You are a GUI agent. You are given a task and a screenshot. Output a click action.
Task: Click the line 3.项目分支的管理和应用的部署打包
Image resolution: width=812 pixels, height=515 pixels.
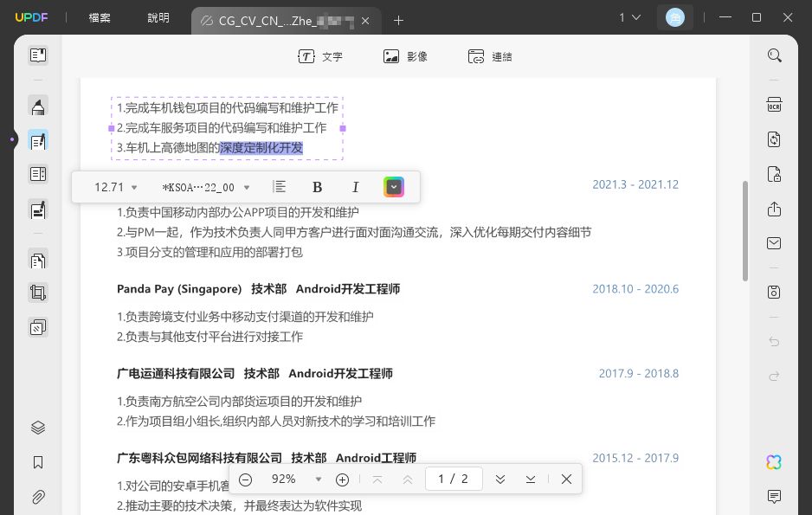(x=209, y=252)
